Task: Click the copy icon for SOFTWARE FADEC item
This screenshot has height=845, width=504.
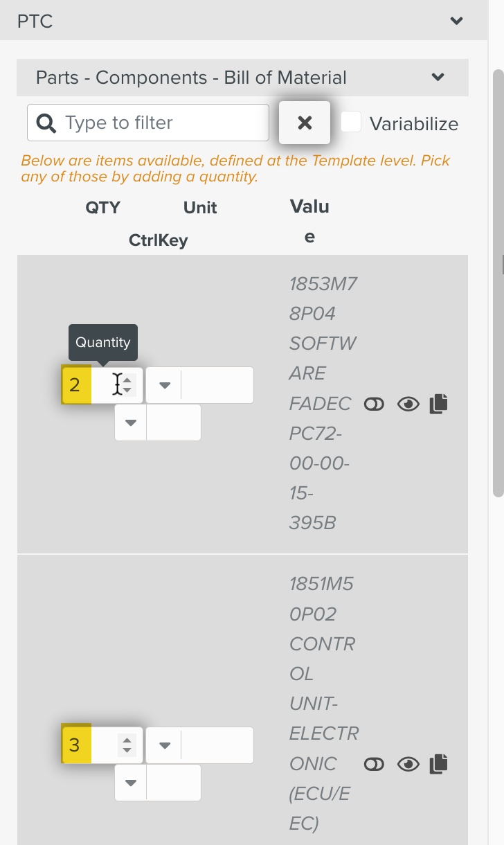Action: click(x=439, y=404)
